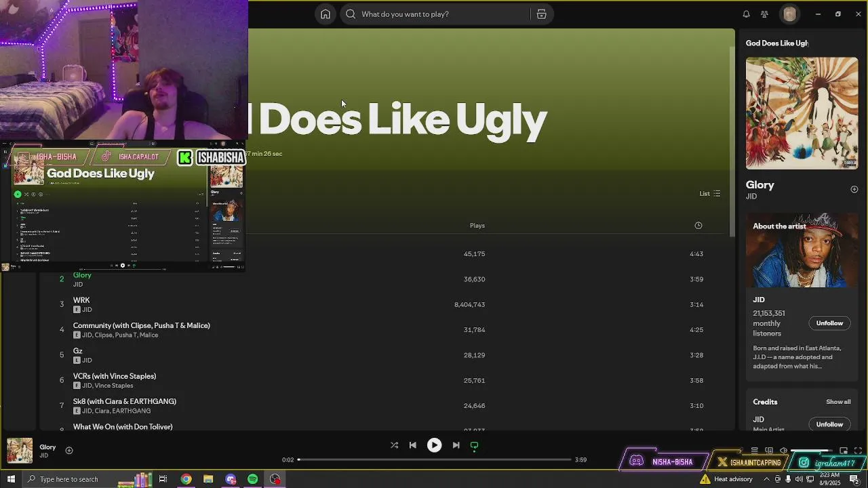868x488 pixels.
Task: Unfollow JID in the Credits section
Action: point(829,424)
